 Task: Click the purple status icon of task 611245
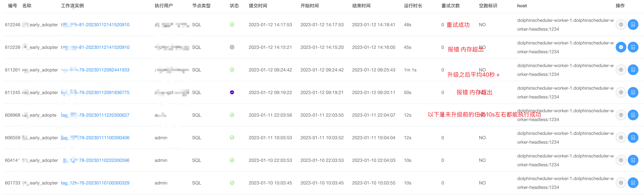[x=232, y=93]
